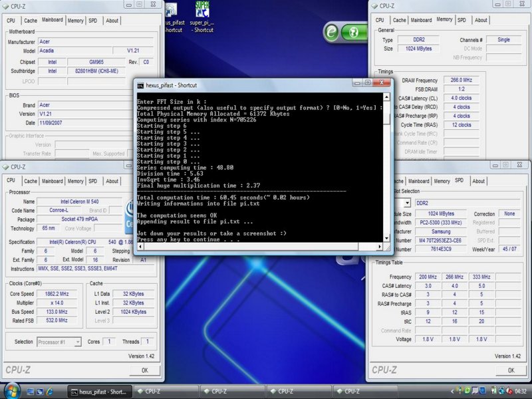Select the Memory tab in the Acer motherboard CPU-Z window

pyautogui.click(x=75, y=21)
